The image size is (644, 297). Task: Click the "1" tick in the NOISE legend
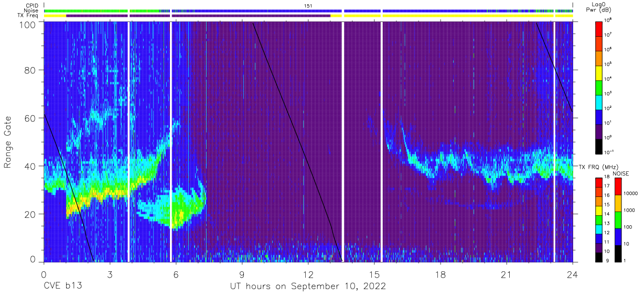624,260
